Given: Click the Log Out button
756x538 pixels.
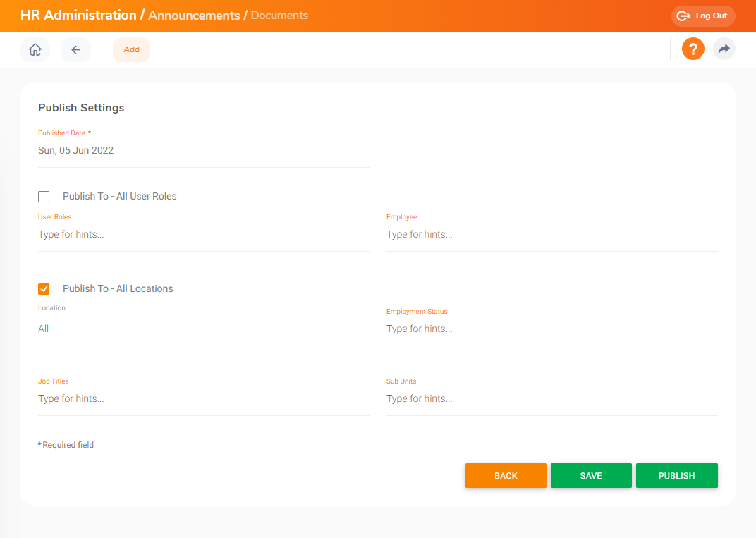Looking at the screenshot, I should 703,16.
